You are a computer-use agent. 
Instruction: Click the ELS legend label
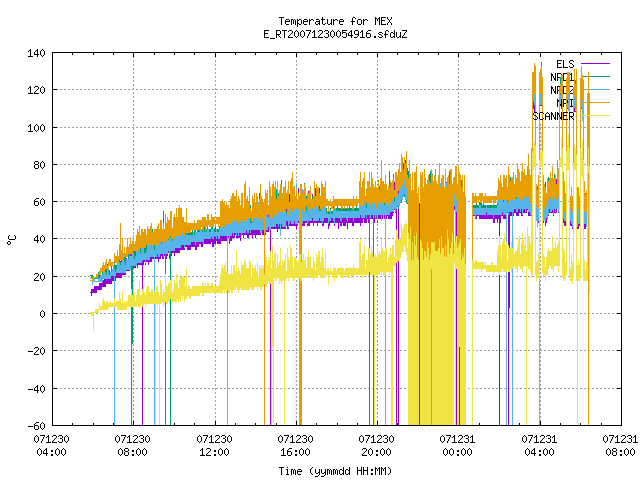tap(565, 64)
